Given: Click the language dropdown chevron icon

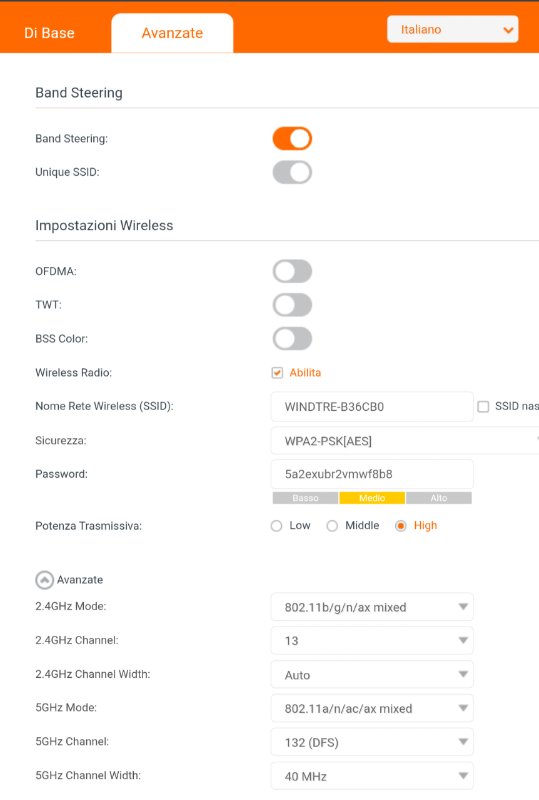Looking at the screenshot, I should (x=508, y=30).
